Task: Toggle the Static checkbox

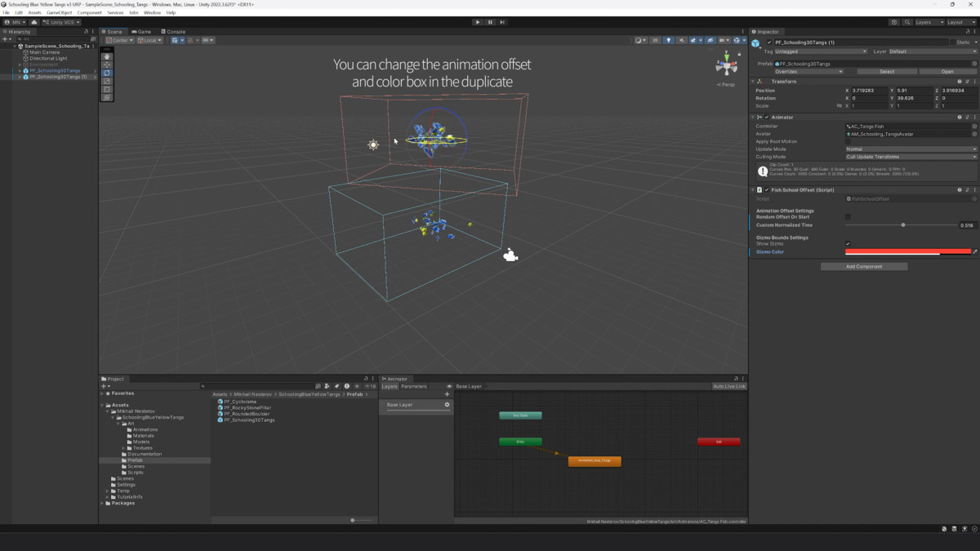Action: [952, 42]
